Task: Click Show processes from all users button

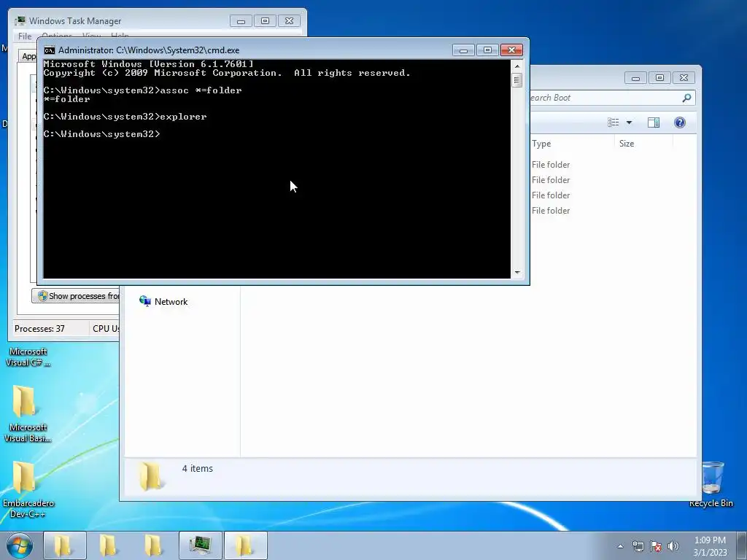Action: pyautogui.click(x=76, y=296)
